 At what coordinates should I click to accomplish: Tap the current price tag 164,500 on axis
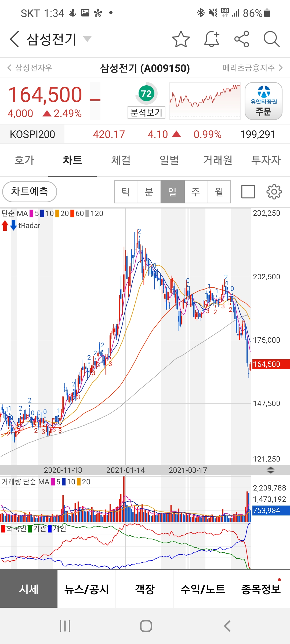(x=271, y=364)
